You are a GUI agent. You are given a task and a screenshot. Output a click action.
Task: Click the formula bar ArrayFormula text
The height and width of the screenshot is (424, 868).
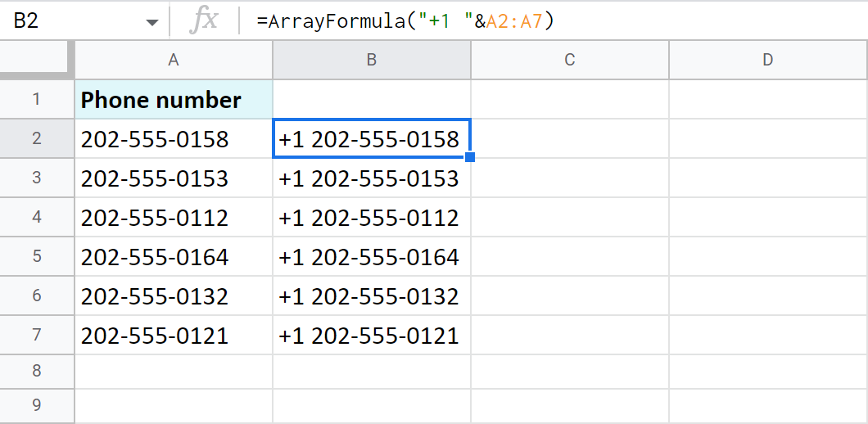[x=405, y=20]
